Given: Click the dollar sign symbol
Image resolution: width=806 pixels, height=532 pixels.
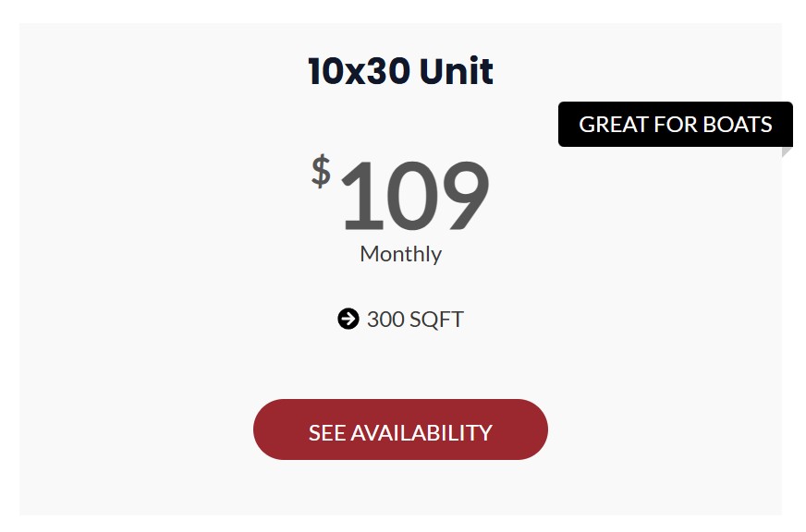Looking at the screenshot, I should [321, 172].
